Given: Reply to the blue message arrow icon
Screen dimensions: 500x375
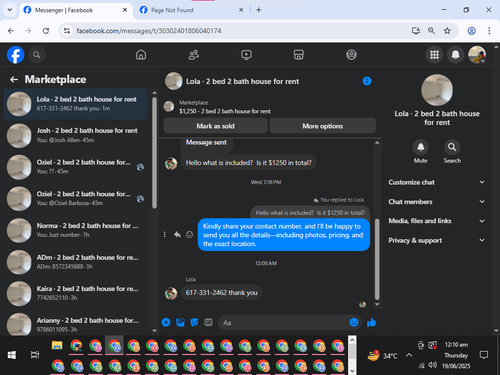Looking at the screenshot, I should point(177,235).
